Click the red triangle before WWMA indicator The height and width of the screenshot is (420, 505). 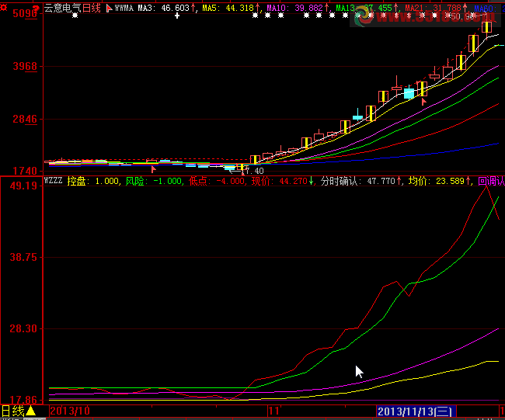coord(108,9)
